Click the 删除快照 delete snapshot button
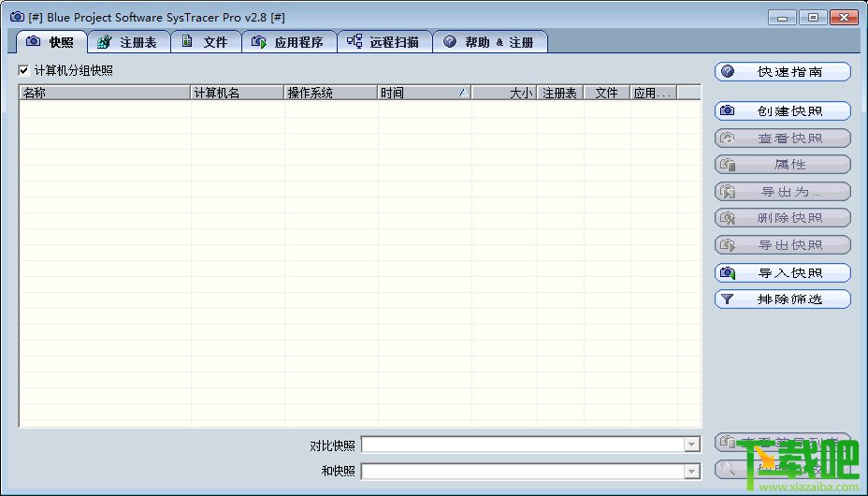 pyautogui.click(x=783, y=218)
